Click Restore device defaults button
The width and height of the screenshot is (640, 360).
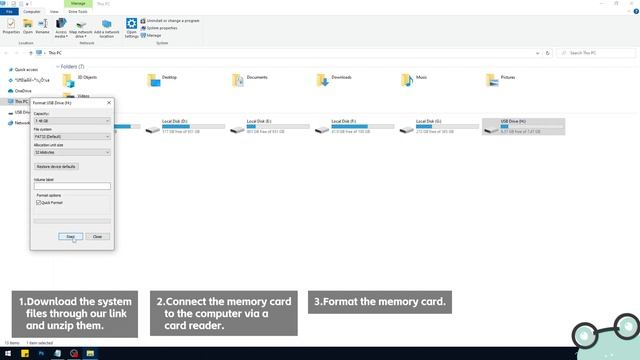(56, 167)
